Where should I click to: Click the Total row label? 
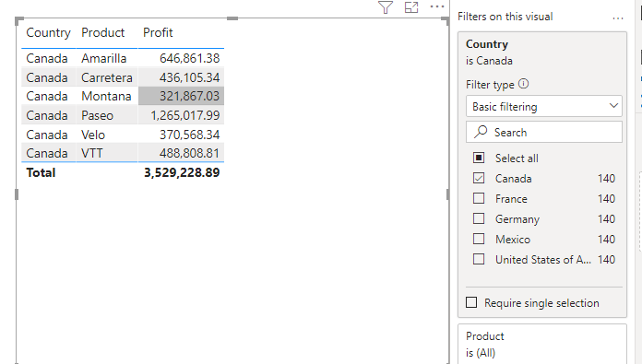41,172
